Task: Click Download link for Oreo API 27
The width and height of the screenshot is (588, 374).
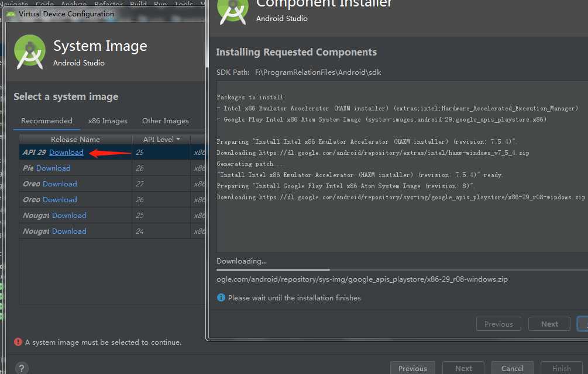Action: (x=60, y=184)
